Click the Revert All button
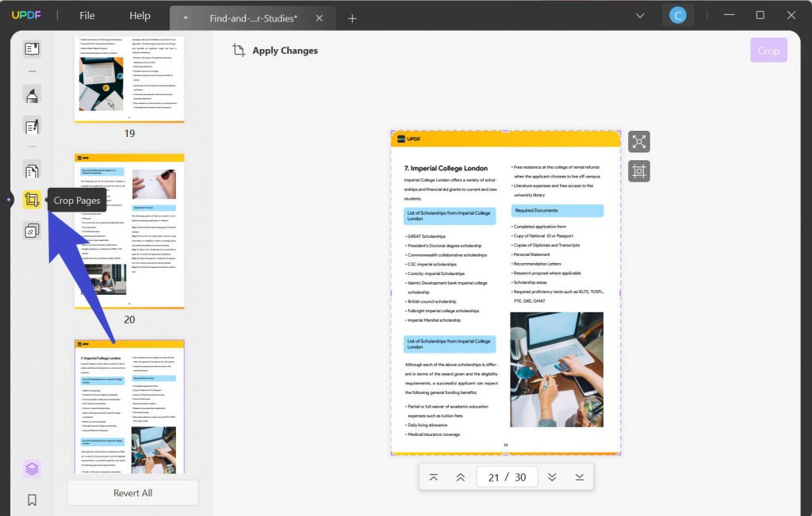The height and width of the screenshot is (516, 812). pos(133,493)
